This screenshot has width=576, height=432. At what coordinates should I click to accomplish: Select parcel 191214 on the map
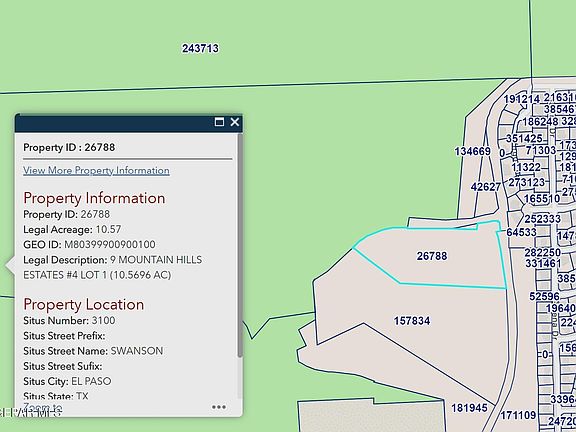[522, 99]
